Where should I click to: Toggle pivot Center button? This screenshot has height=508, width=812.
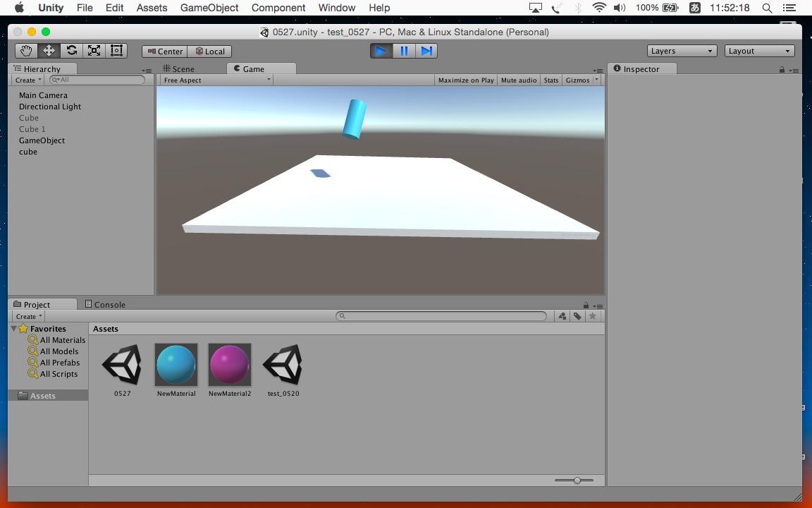point(165,52)
